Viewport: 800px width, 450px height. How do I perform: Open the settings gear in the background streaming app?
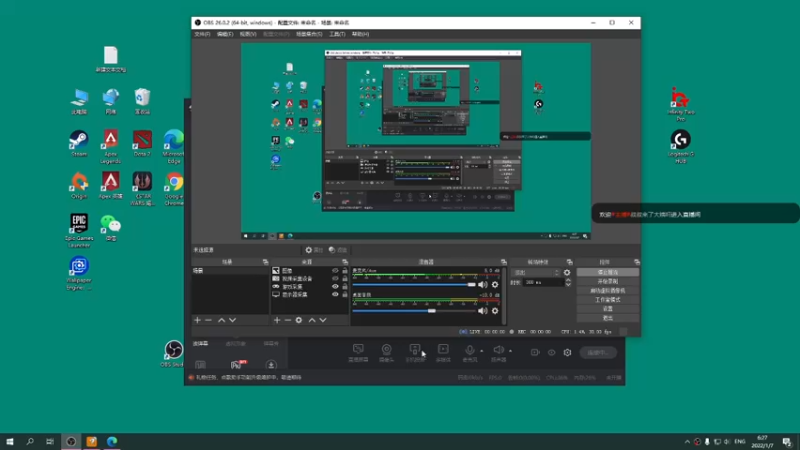click(567, 353)
